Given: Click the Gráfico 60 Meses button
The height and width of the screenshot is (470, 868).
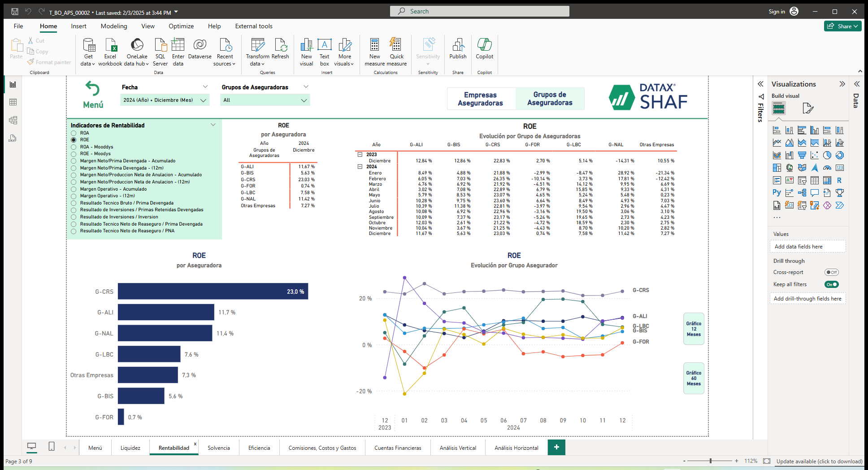Looking at the screenshot, I should click(694, 378).
